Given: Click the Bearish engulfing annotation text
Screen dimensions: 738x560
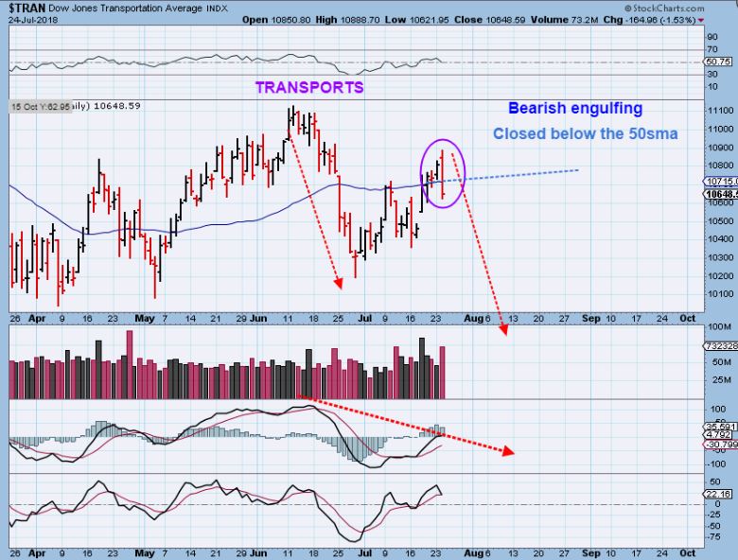Looking at the screenshot, I should 575,108.
